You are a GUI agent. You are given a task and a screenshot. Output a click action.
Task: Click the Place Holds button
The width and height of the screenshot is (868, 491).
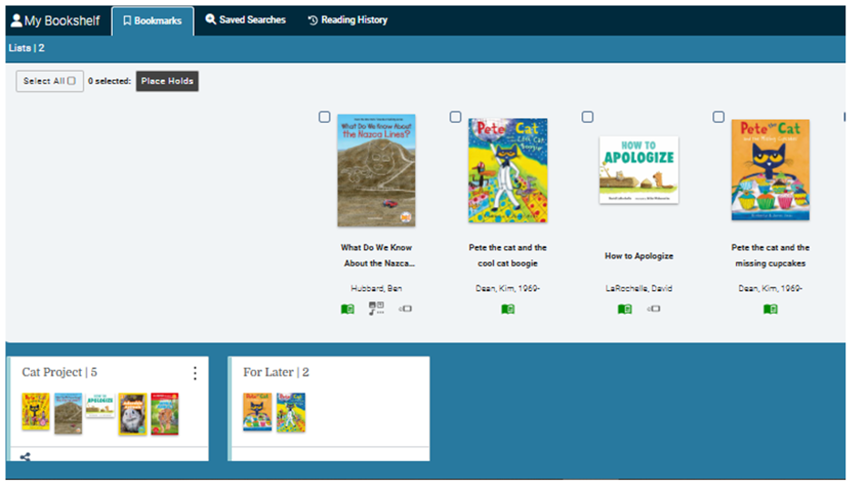[167, 81]
